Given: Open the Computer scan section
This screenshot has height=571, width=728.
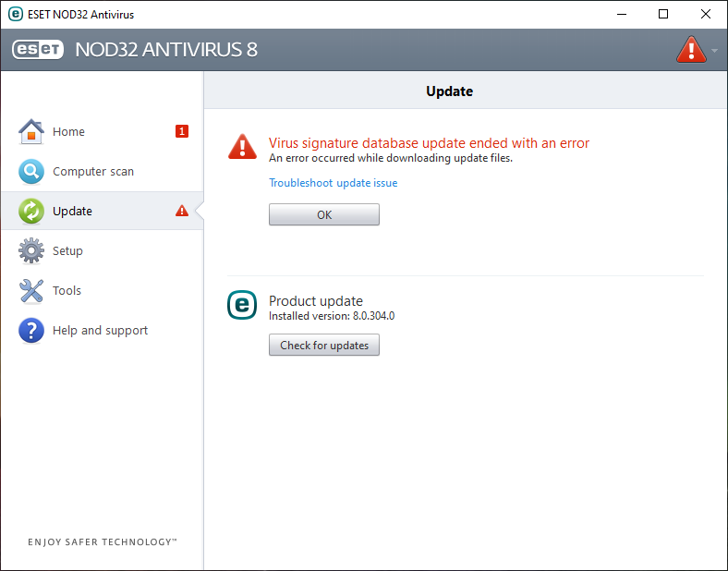Looking at the screenshot, I should coord(103,171).
